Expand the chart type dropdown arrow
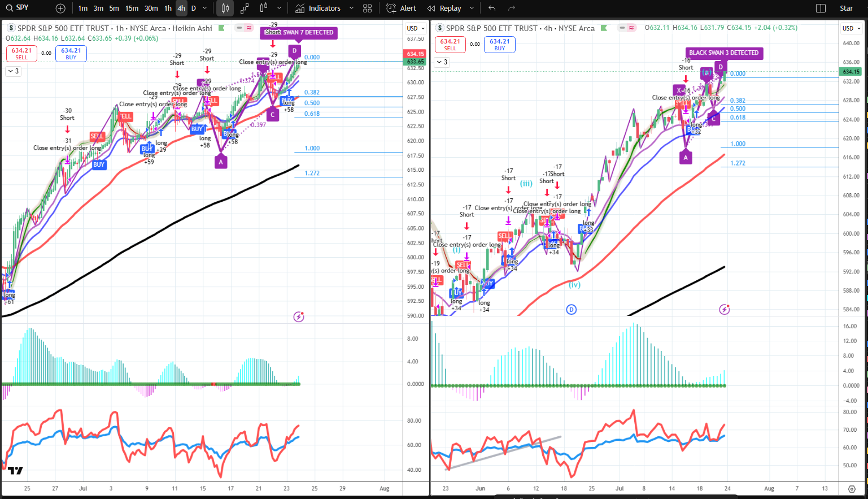The image size is (868, 499). pyautogui.click(x=279, y=8)
